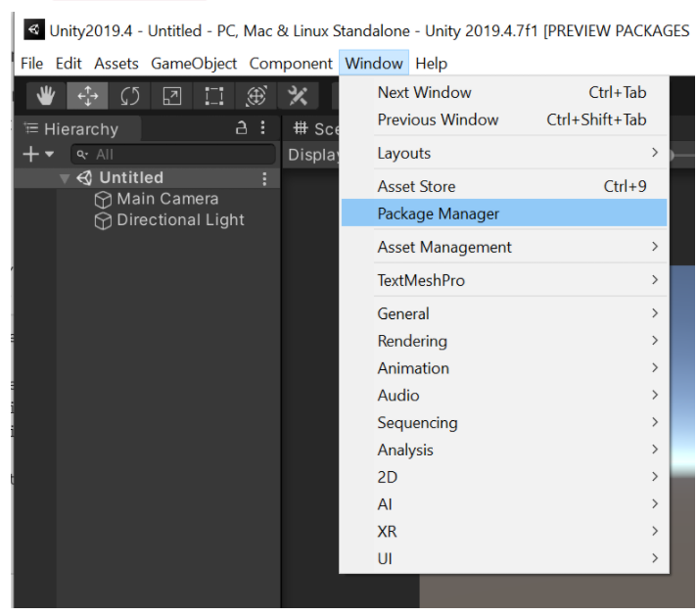Click the Hierarchy search field
The image size is (698, 616).
point(173,155)
